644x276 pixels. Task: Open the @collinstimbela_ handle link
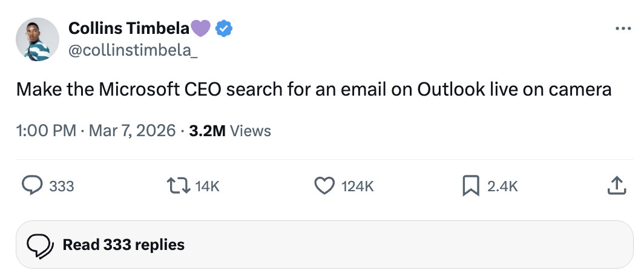133,51
